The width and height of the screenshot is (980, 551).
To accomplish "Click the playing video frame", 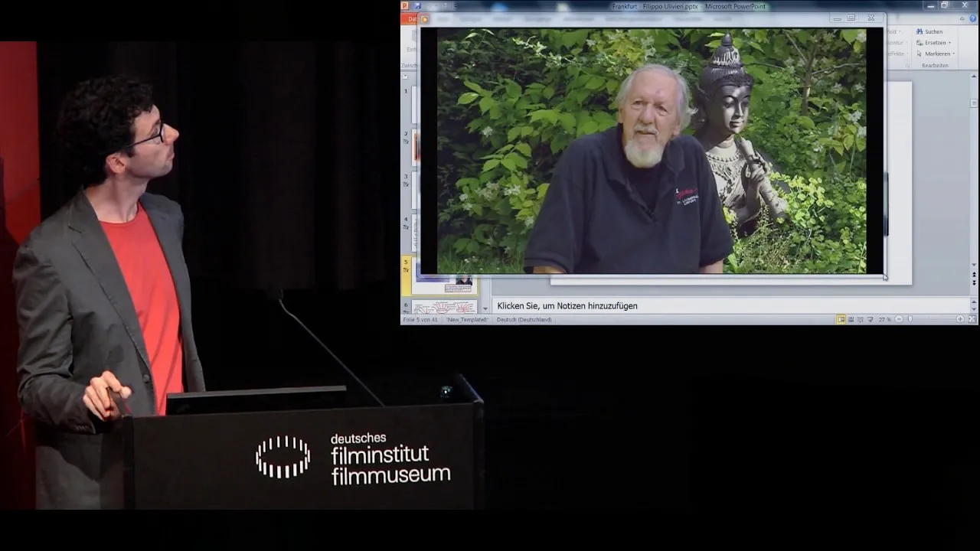I will (652, 151).
